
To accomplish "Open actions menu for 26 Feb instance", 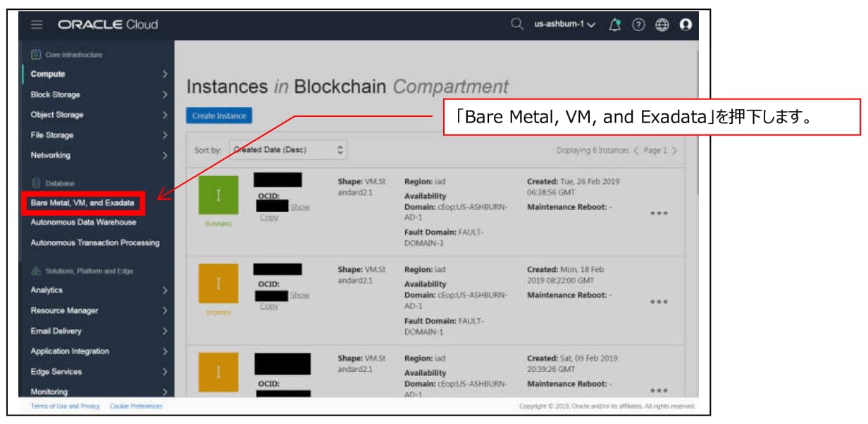I will coord(659,213).
